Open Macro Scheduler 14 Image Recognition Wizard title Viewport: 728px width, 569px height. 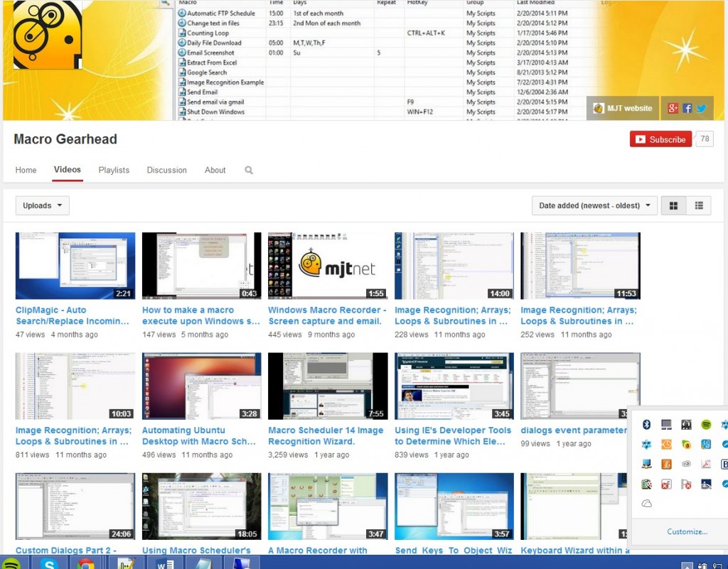pyautogui.click(x=326, y=436)
